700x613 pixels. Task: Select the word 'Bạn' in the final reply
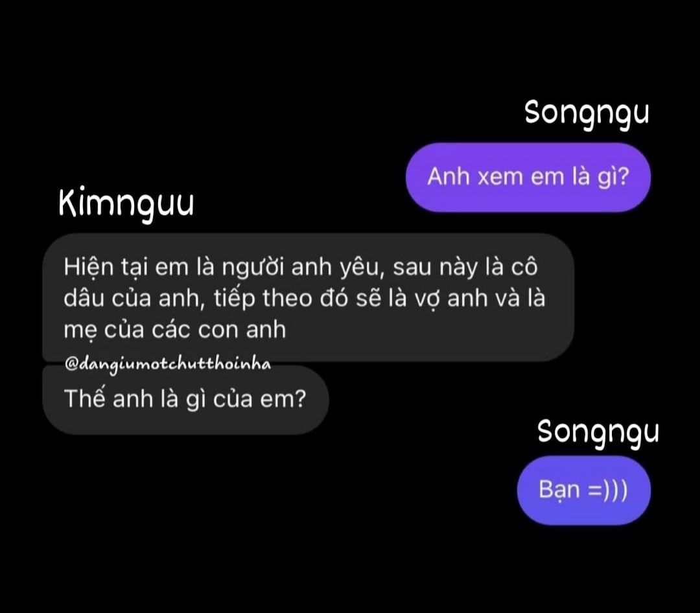(x=559, y=490)
